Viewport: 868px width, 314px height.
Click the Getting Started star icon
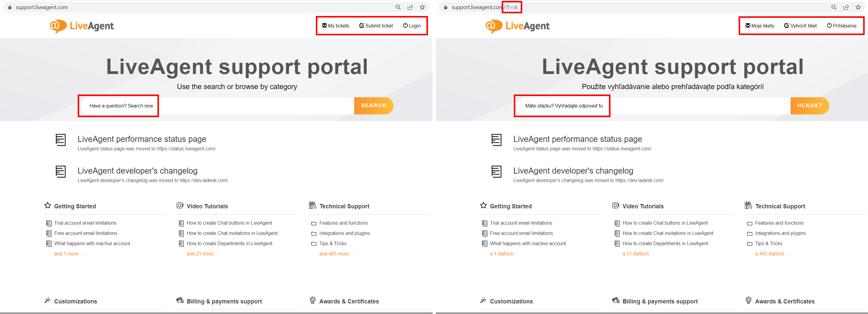pos(47,205)
